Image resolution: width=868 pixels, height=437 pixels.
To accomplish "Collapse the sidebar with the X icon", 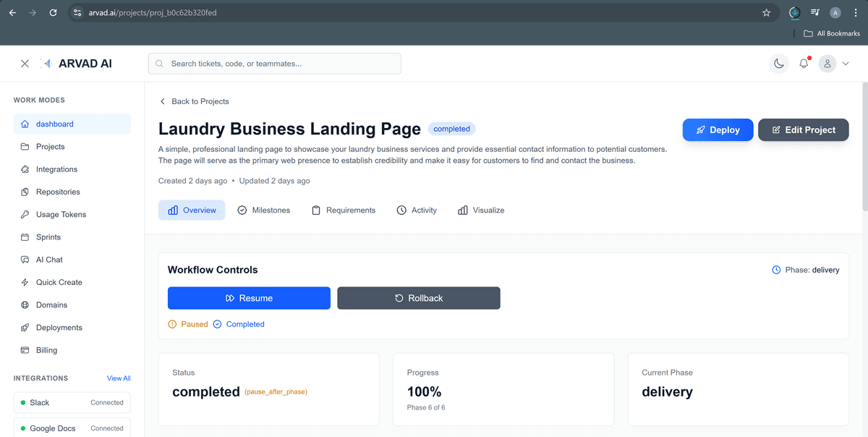I will [x=25, y=64].
